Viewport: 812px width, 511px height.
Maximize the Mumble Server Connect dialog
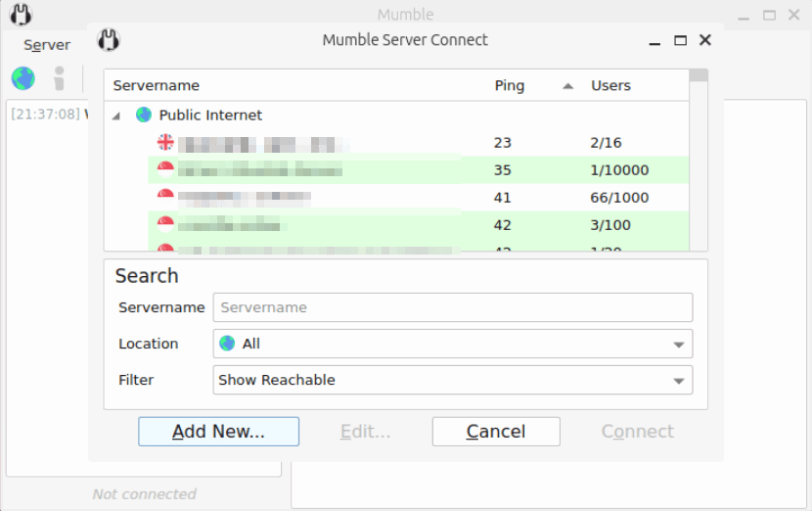680,40
